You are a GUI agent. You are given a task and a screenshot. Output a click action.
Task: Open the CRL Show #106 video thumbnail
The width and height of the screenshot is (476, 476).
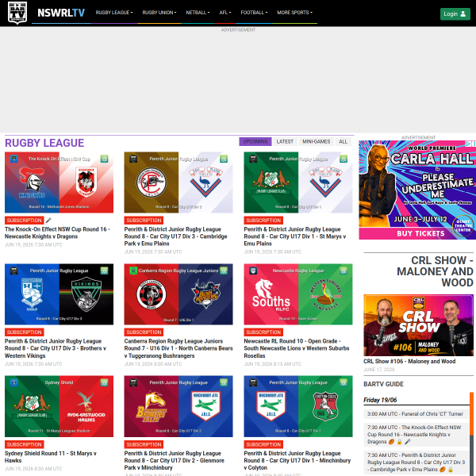[x=418, y=325]
